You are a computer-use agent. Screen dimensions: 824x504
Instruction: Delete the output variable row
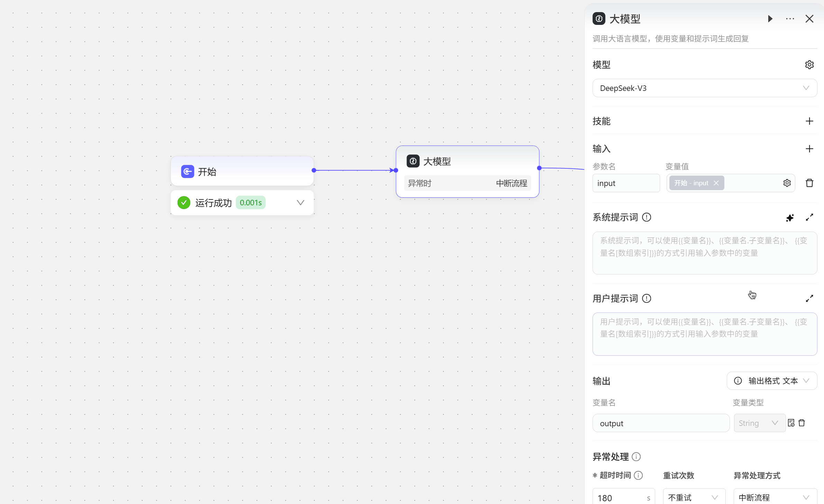point(802,423)
